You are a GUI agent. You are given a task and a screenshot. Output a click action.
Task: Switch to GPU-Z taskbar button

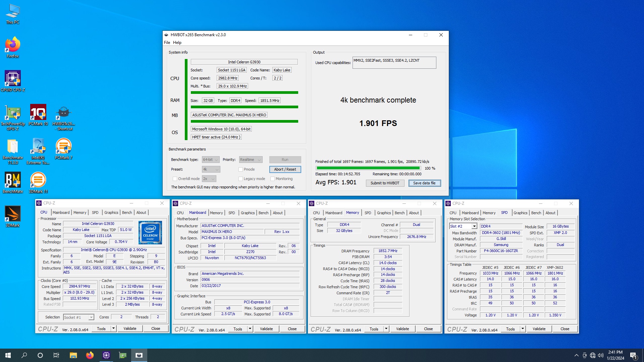click(123, 355)
